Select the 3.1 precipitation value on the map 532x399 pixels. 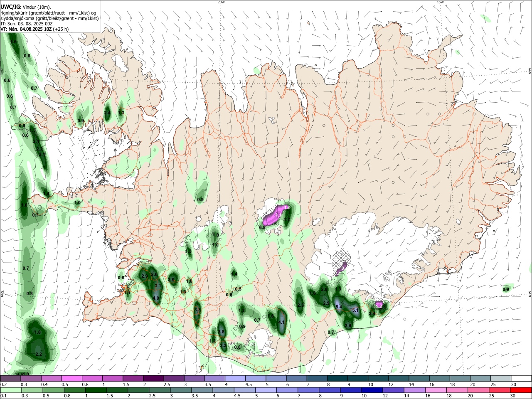(x=158, y=286)
